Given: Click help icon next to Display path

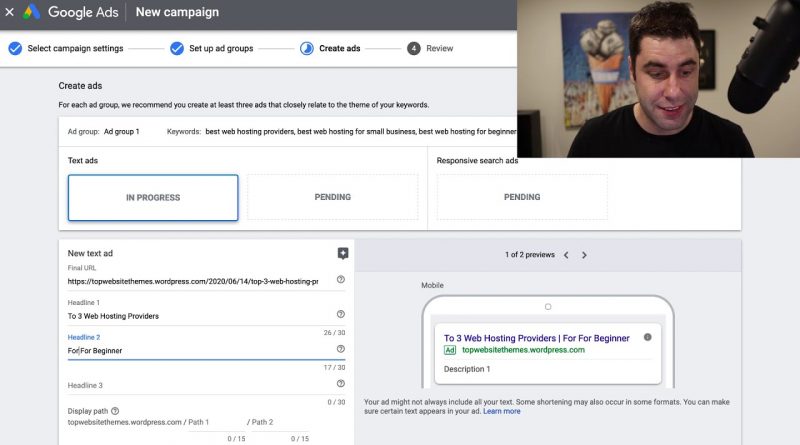Looking at the screenshot, I should tap(115, 410).
